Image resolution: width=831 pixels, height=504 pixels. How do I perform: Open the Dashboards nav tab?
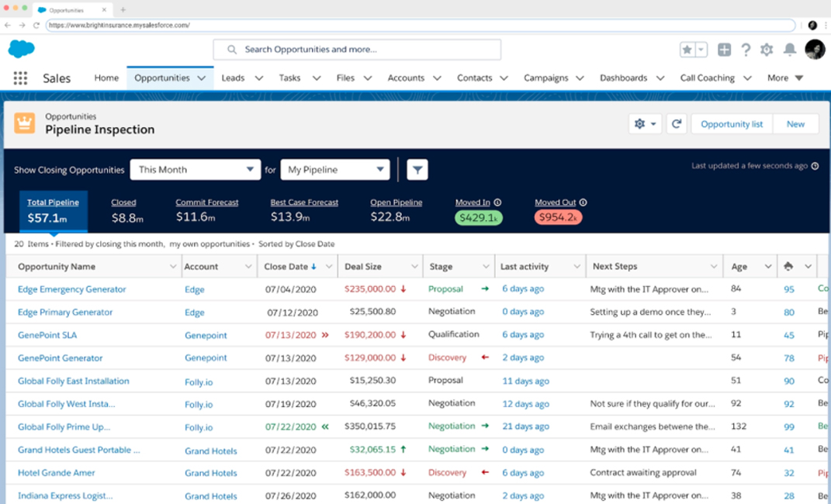pos(623,78)
